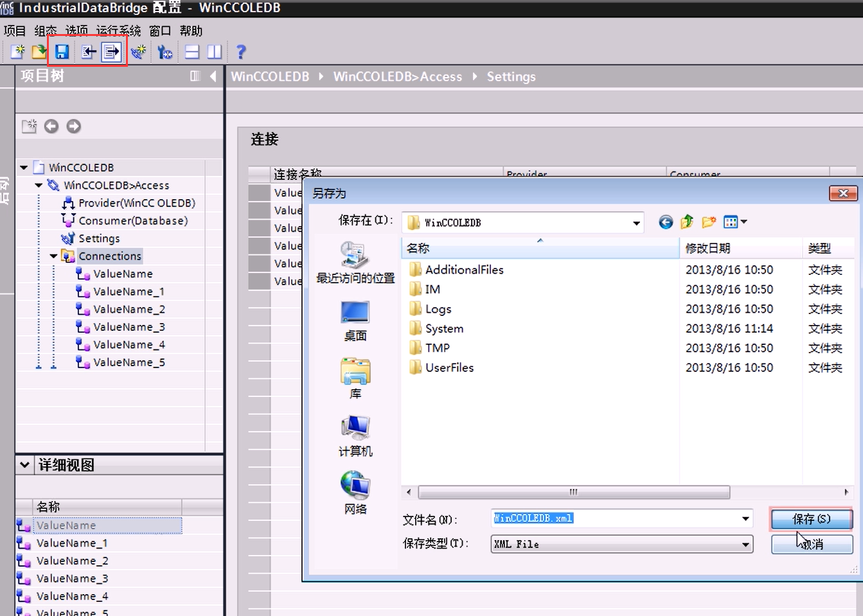
Task: Select the UserFiles folder
Action: 441,367
